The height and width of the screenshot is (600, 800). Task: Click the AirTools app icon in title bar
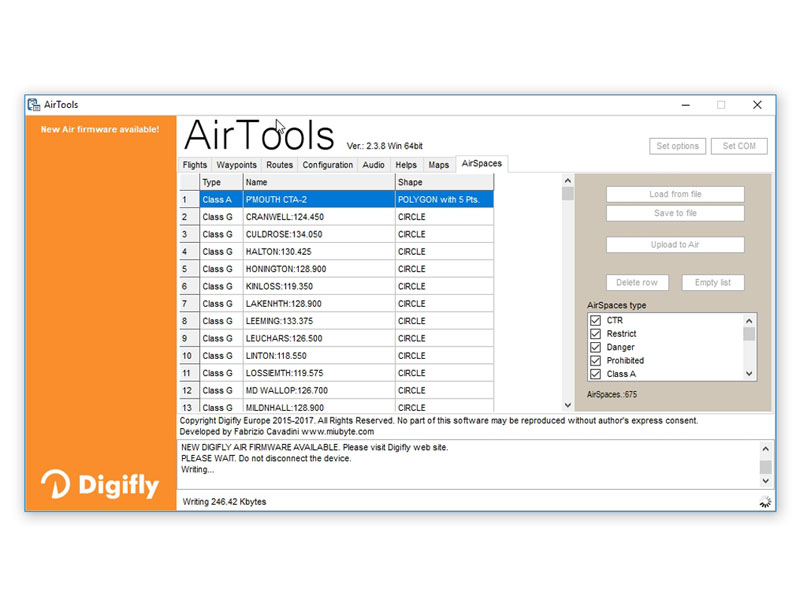pyautogui.click(x=34, y=105)
